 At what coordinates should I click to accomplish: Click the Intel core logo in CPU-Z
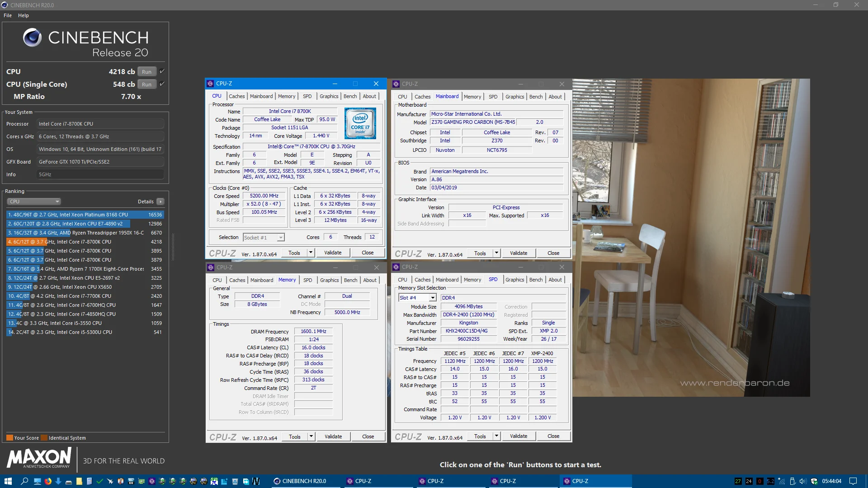[360, 123]
